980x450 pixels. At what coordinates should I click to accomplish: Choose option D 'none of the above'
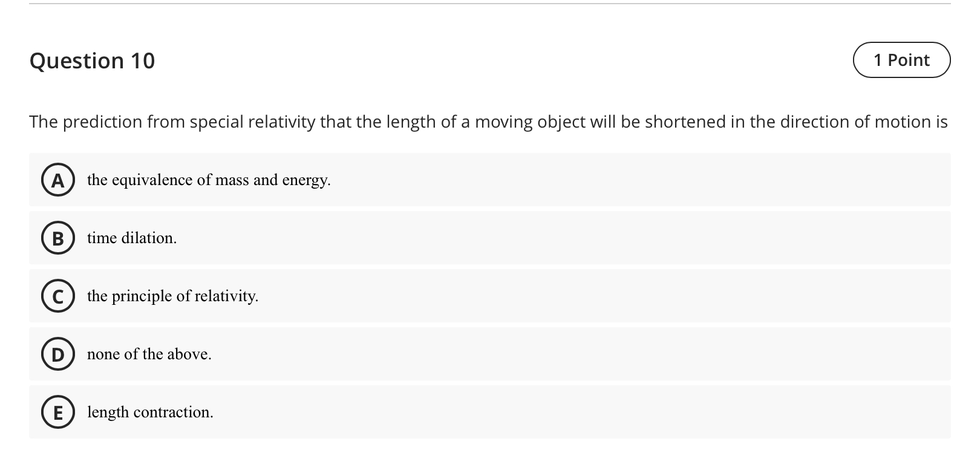point(149,354)
